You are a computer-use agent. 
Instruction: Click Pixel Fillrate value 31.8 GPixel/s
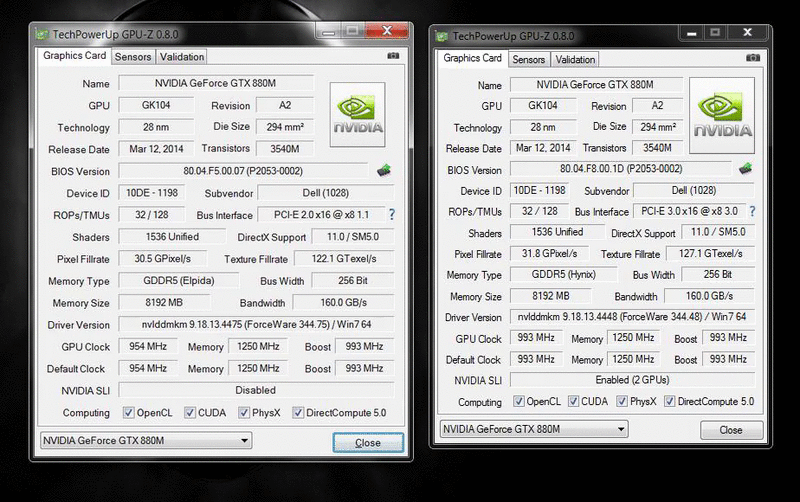[549, 254]
